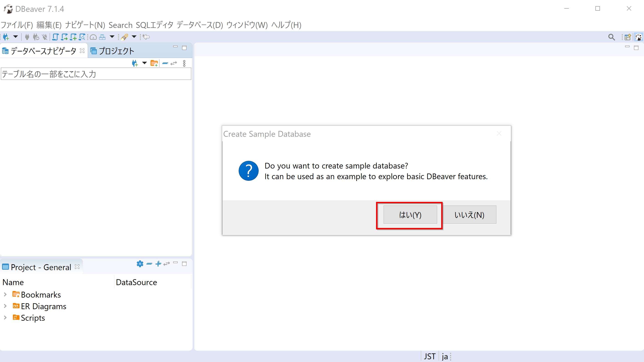Image resolution: width=644 pixels, height=362 pixels.
Task: Click the Reconnect icon in toolbar
Action: coord(36,37)
